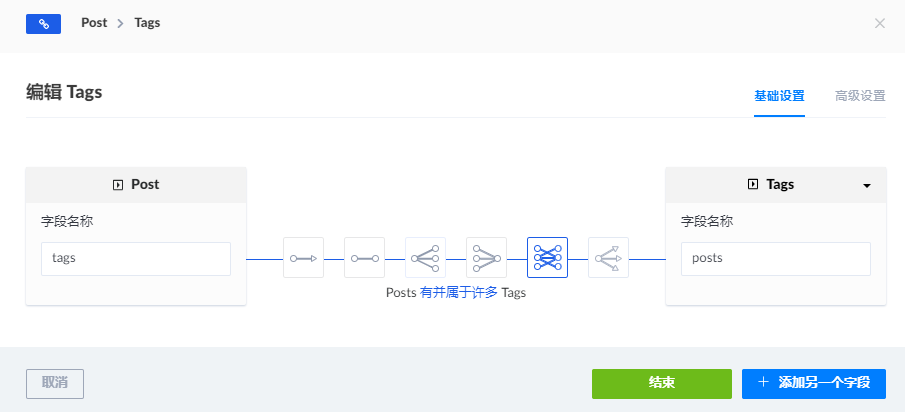Expand the Tags header selector

point(776,185)
